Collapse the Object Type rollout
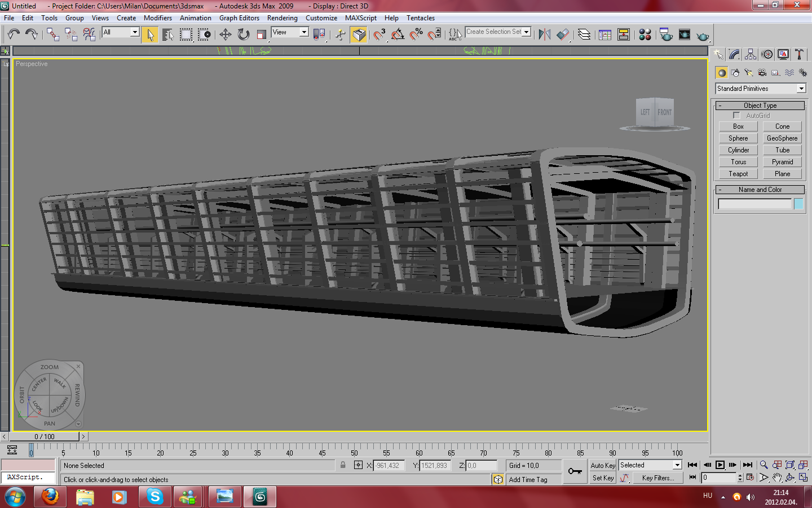This screenshot has height=508, width=812. pyautogui.click(x=760, y=106)
